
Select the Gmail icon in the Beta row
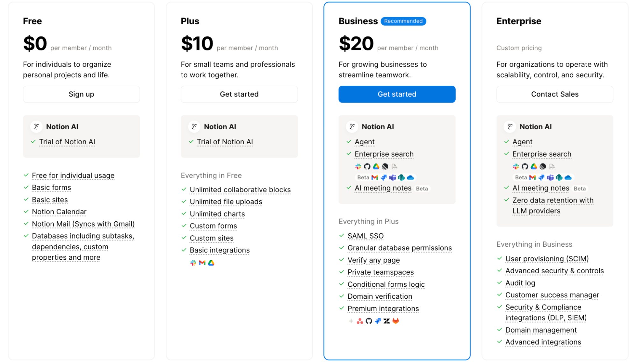374,177
